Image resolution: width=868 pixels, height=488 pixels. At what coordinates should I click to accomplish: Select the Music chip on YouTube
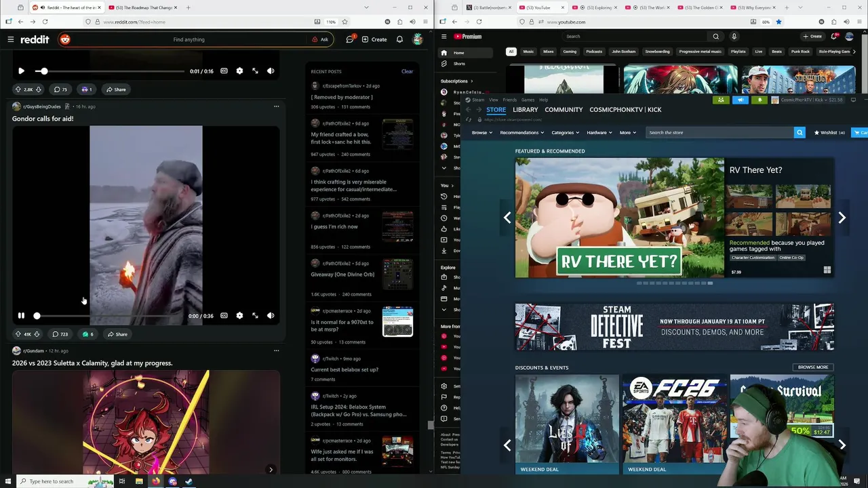[528, 52]
